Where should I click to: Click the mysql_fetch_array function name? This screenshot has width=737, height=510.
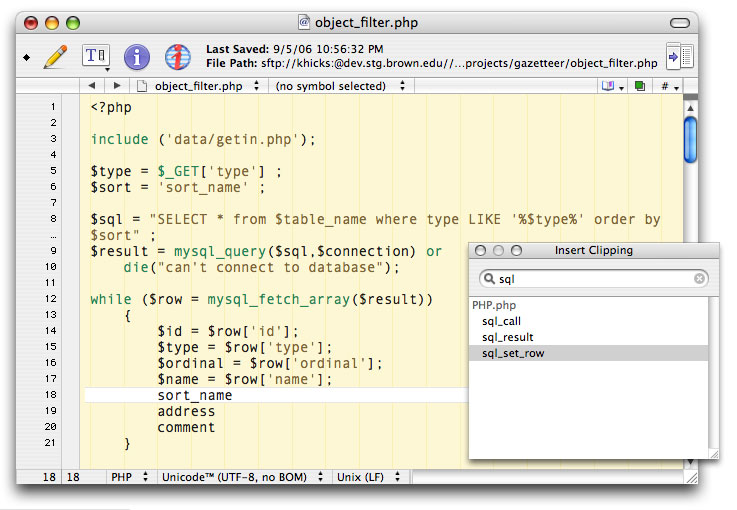pos(279,299)
